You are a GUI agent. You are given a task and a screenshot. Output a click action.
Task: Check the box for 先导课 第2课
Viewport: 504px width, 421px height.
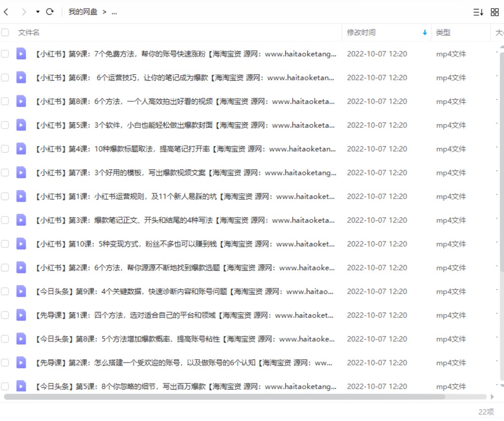[5, 363]
